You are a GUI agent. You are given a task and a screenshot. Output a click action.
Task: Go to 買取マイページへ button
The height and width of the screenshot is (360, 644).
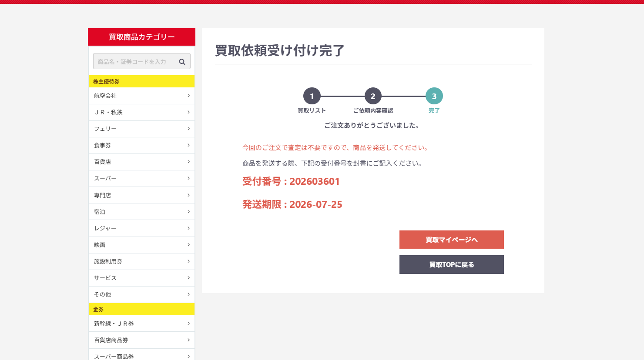pyautogui.click(x=452, y=240)
